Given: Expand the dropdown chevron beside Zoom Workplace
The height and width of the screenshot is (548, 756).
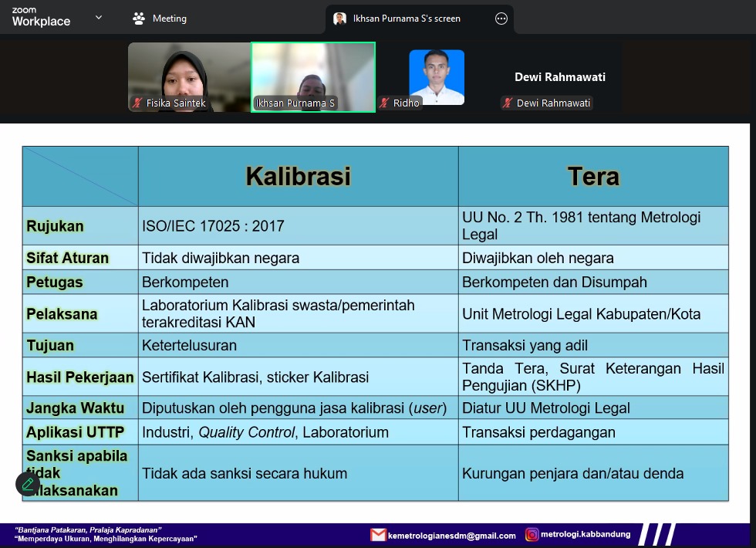Looking at the screenshot, I should click(x=99, y=18).
